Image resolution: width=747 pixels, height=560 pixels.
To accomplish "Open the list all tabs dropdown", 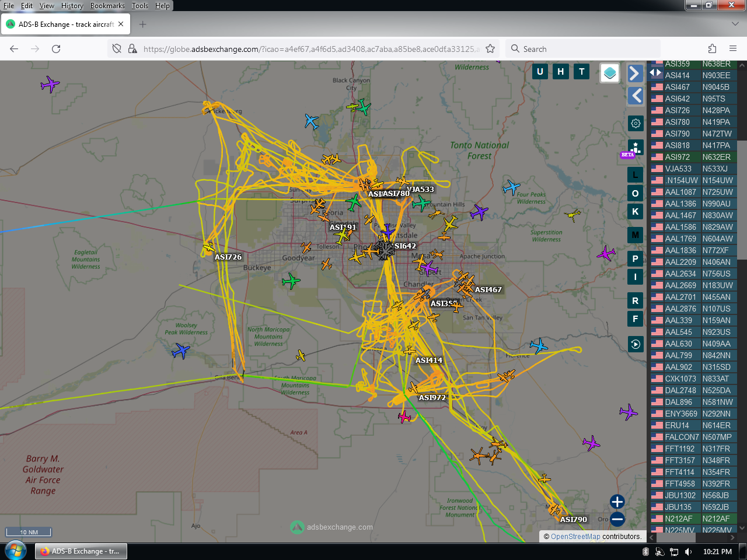I will coord(735,24).
